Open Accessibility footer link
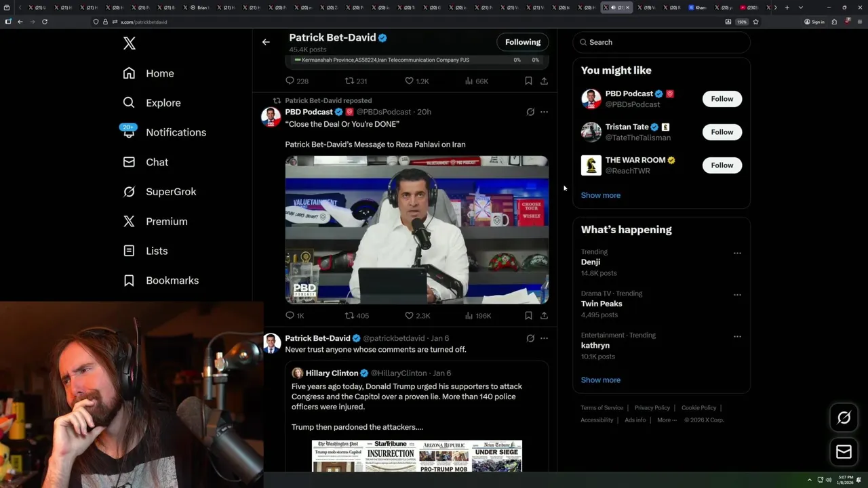 (597, 420)
